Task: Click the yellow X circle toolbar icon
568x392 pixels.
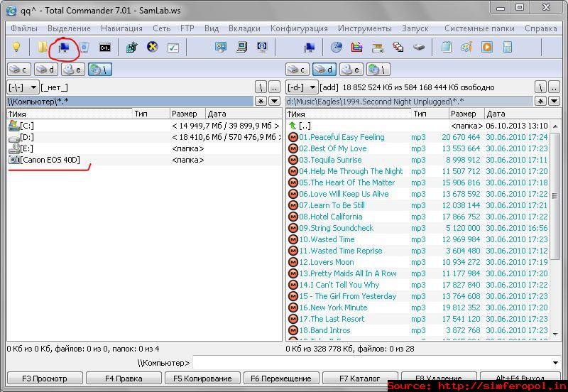Action: point(153,47)
